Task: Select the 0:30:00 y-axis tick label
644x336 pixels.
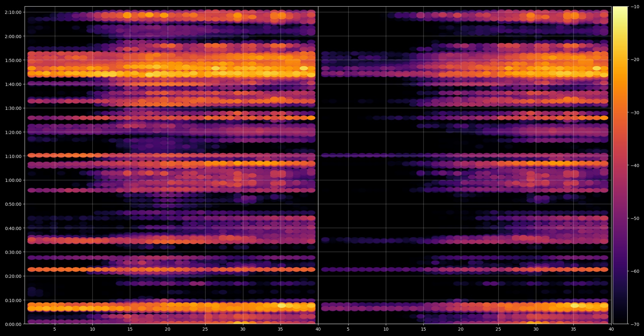Action: click(13, 252)
